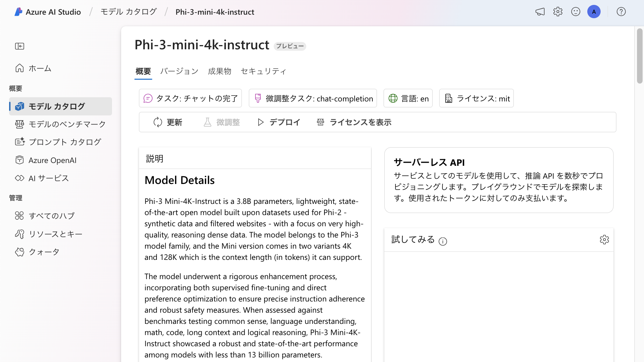Viewport: 644px width, 362px height.
Task: Open モデル カタログ breadcrumb link
Action: tap(128, 12)
